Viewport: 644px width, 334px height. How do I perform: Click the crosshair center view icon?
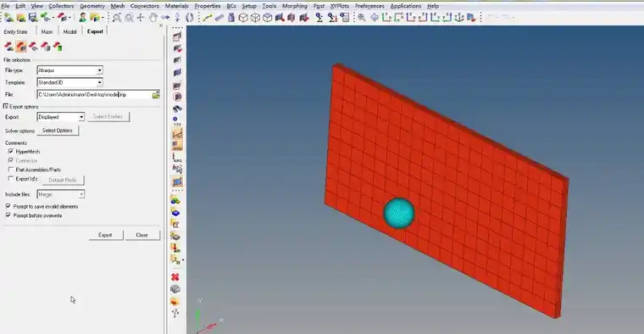141,18
